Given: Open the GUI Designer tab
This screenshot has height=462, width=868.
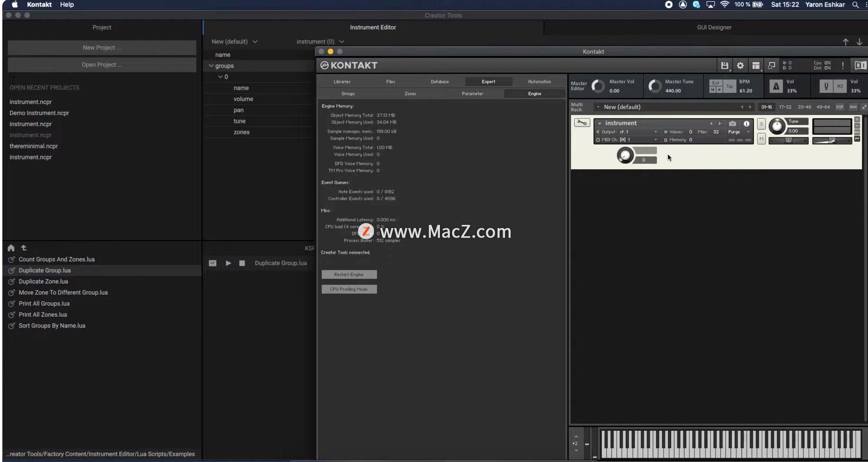Looking at the screenshot, I should pos(714,28).
